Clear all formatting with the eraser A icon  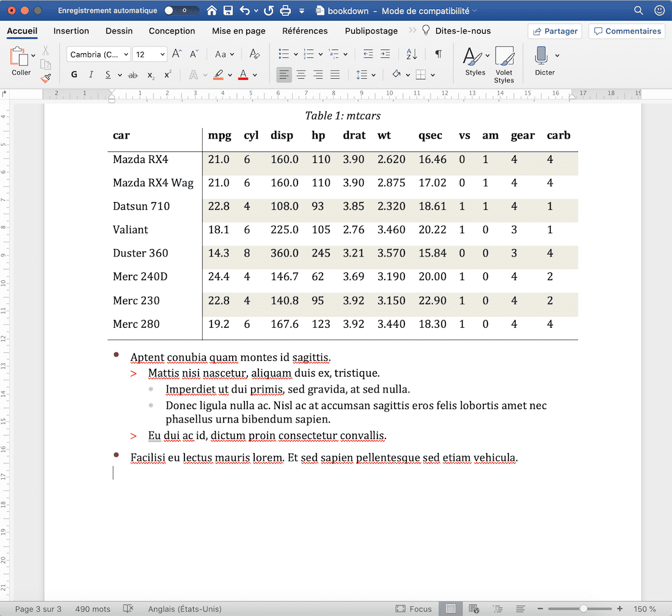(x=255, y=54)
